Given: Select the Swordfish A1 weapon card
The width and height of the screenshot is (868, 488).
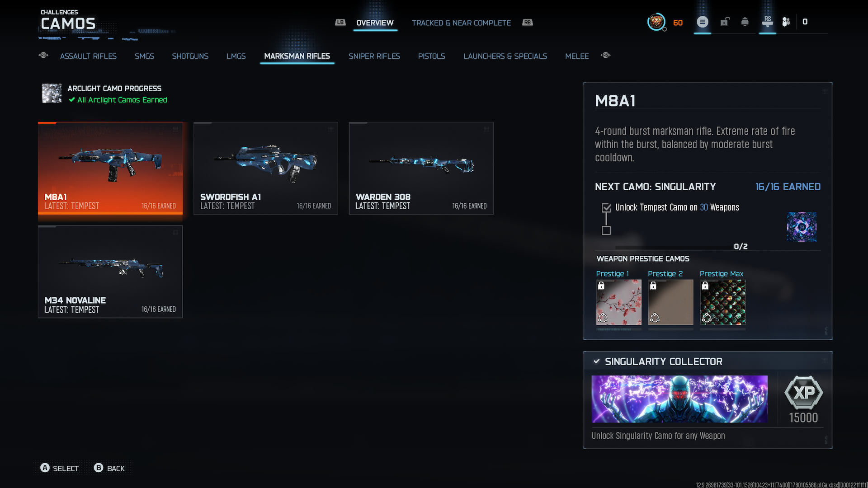Looking at the screenshot, I should [x=266, y=168].
